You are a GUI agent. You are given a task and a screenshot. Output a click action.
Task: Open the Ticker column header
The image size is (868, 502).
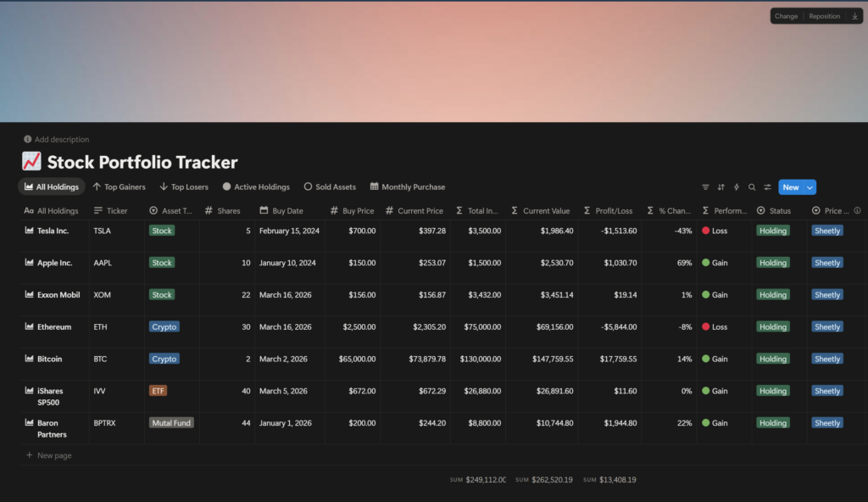(x=111, y=210)
